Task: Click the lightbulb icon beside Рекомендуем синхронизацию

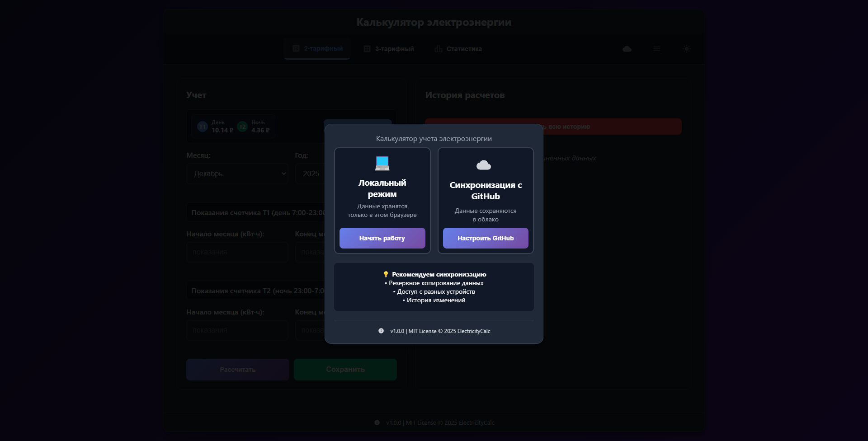Action: [x=386, y=274]
